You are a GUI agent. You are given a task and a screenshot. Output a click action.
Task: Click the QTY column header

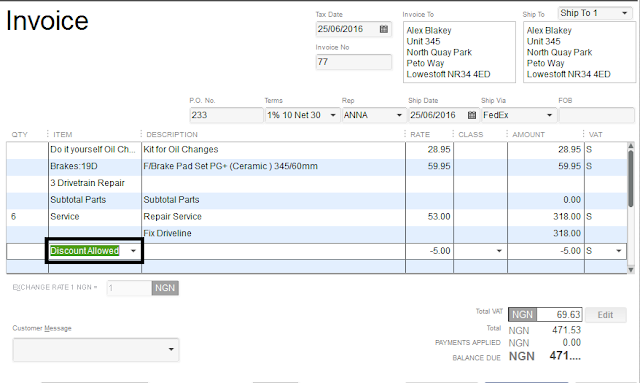click(x=20, y=134)
